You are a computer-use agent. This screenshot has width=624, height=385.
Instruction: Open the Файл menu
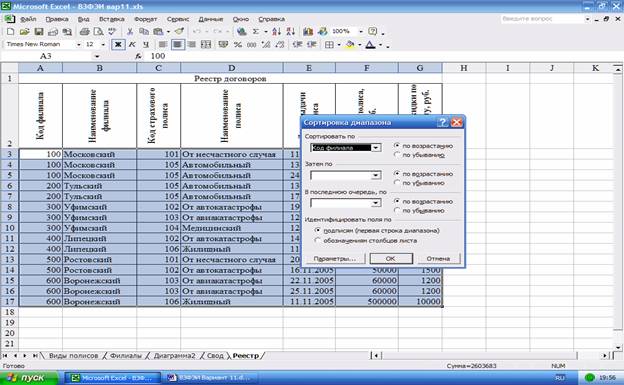pos(28,19)
